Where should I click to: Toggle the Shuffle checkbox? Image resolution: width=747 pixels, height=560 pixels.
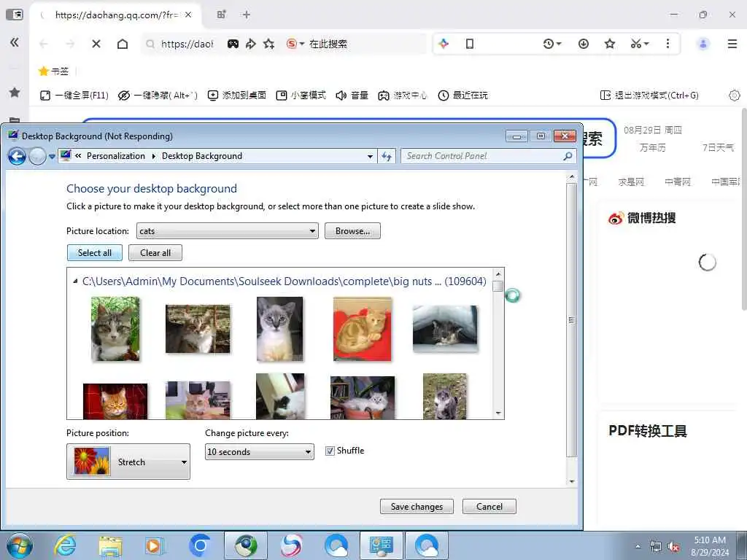[330, 451]
